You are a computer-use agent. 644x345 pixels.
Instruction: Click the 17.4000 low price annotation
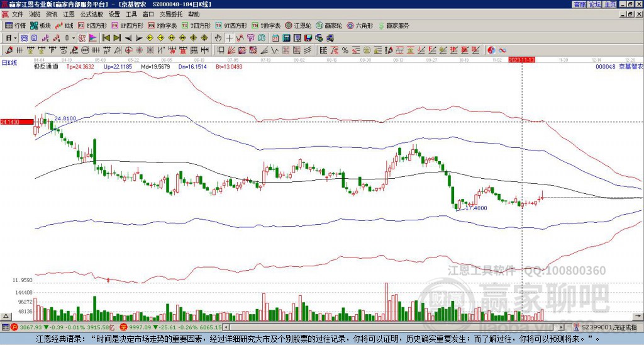(x=476, y=208)
